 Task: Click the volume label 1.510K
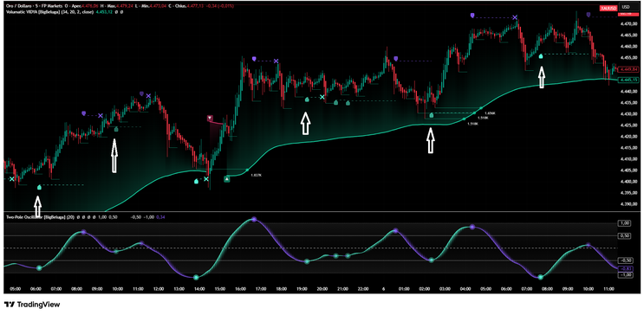472,123
